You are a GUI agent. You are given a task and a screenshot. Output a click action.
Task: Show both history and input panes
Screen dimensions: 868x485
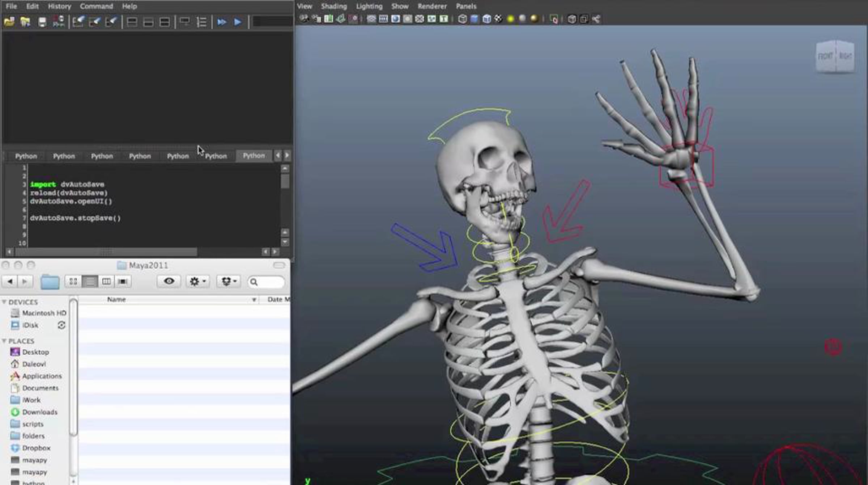165,22
